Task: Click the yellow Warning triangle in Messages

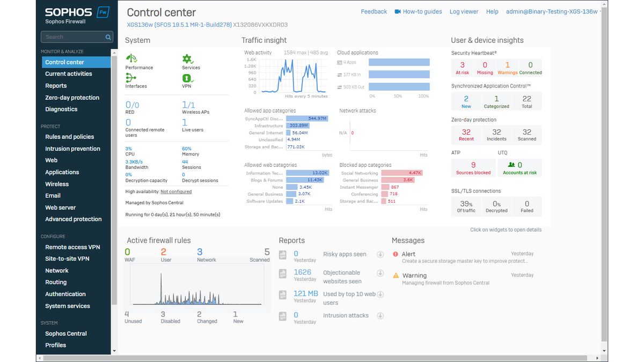Action: pos(396,275)
